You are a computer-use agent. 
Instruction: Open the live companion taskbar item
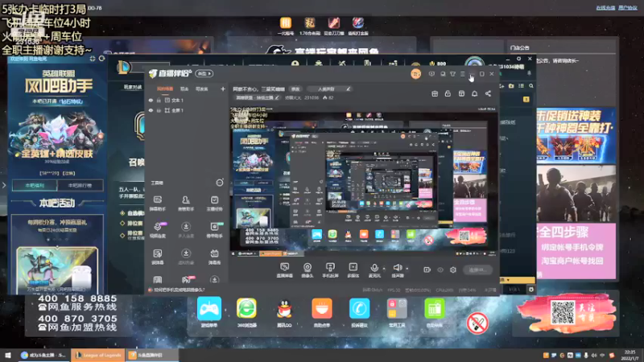tap(151, 355)
